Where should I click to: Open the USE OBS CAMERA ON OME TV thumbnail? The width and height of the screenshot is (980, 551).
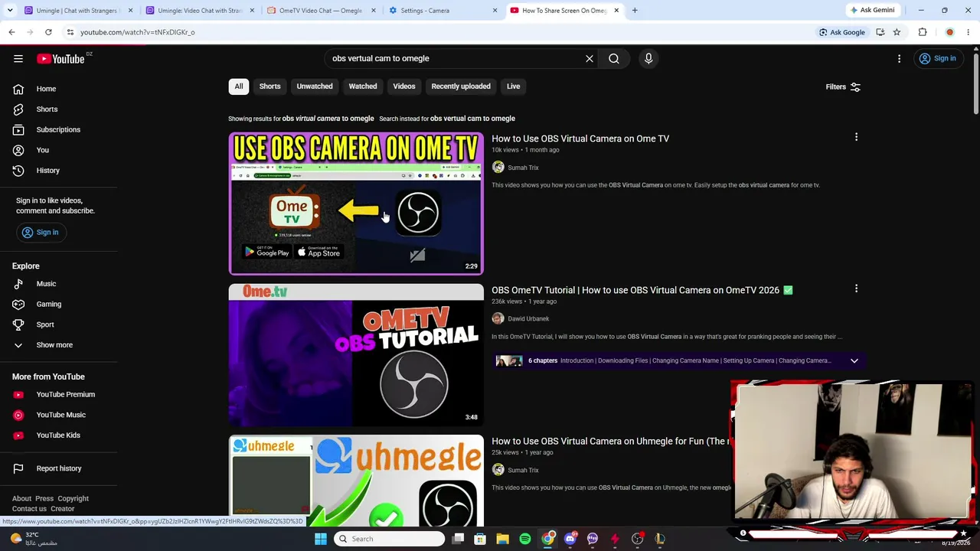pyautogui.click(x=356, y=204)
